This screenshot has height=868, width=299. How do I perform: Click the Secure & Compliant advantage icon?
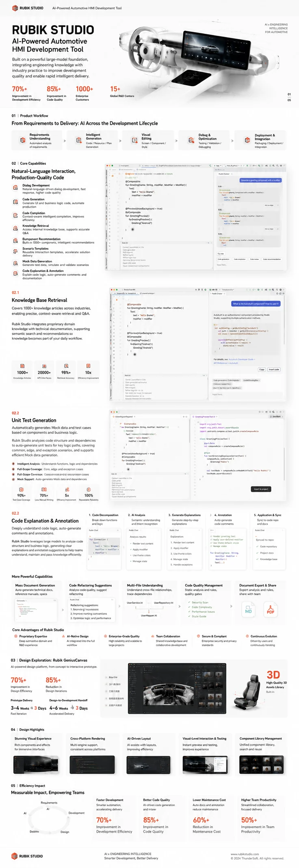198,636
